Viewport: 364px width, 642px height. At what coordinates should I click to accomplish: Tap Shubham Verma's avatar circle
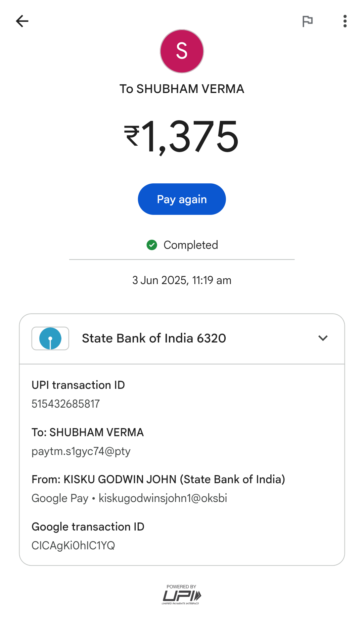tap(182, 51)
